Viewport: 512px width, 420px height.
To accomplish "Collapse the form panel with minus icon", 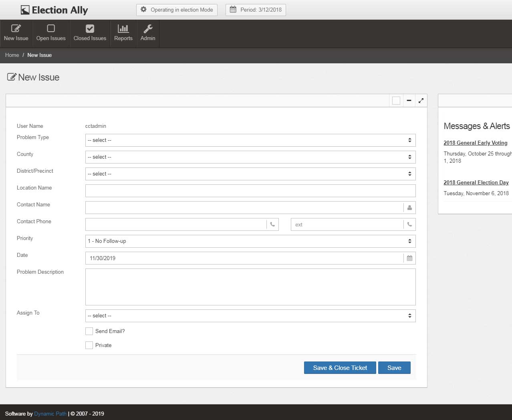I will point(409,101).
